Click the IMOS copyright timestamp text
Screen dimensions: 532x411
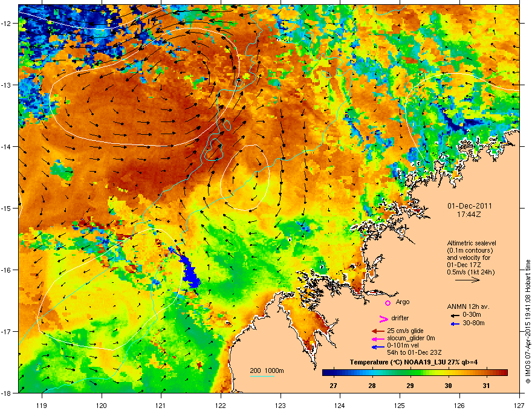(528, 322)
